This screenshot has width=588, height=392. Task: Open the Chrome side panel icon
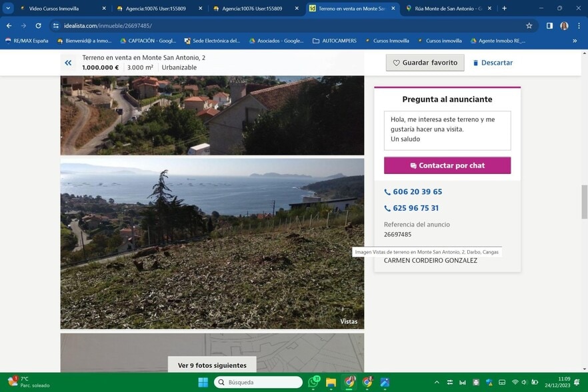tap(549, 26)
